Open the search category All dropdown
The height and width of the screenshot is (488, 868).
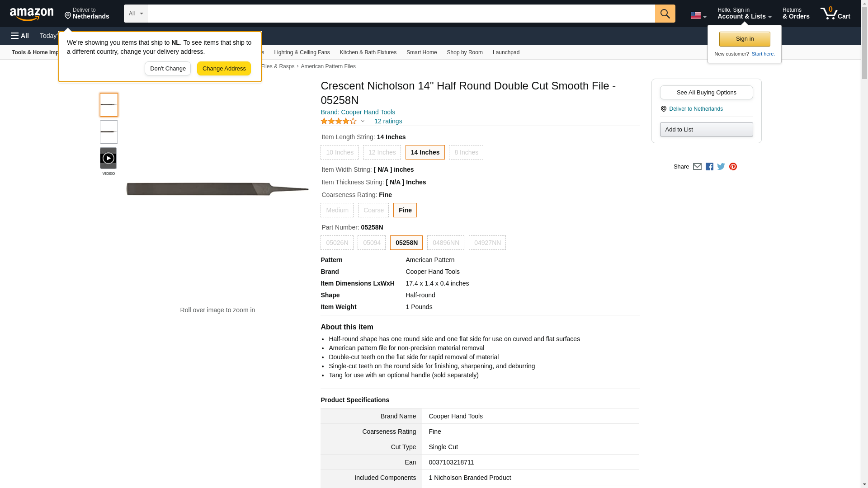pos(136,14)
